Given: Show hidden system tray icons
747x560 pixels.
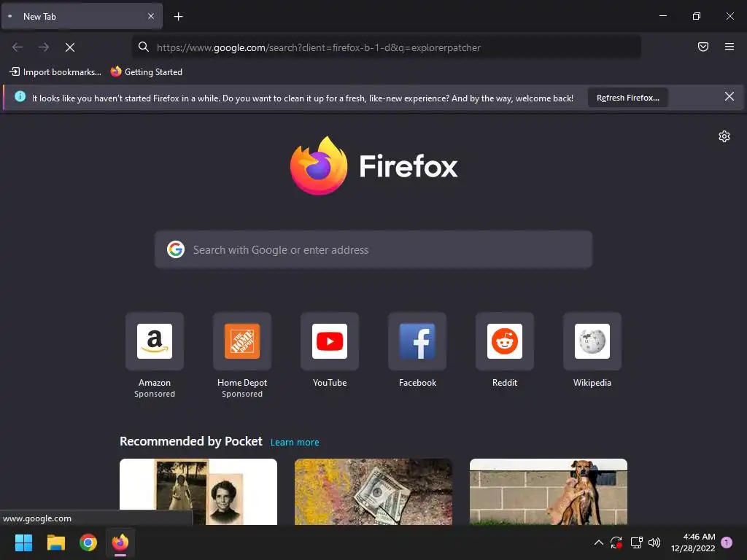Looking at the screenshot, I should tap(599, 542).
